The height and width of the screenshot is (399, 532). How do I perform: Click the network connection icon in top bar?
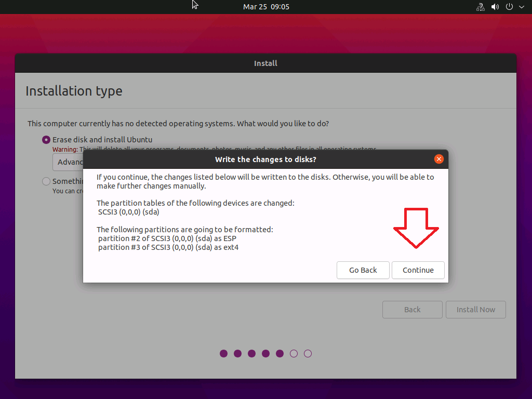pos(481,7)
